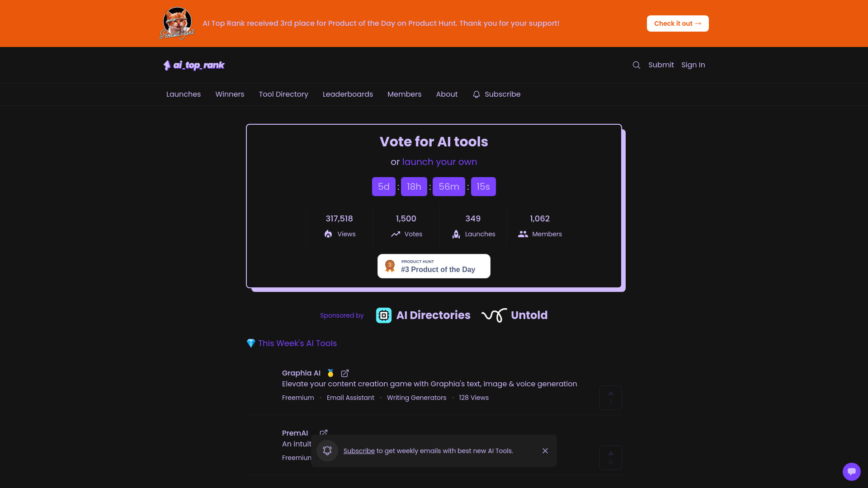
Task: Toggle the subscribe notification banner closed
Action: tap(545, 450)
